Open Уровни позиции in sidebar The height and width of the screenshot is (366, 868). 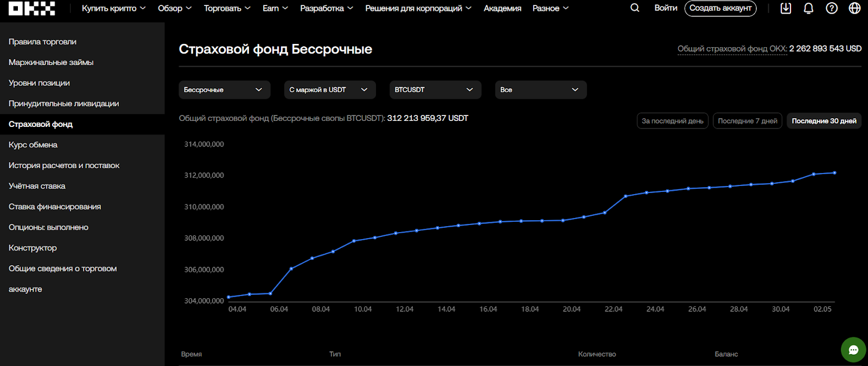39,83
